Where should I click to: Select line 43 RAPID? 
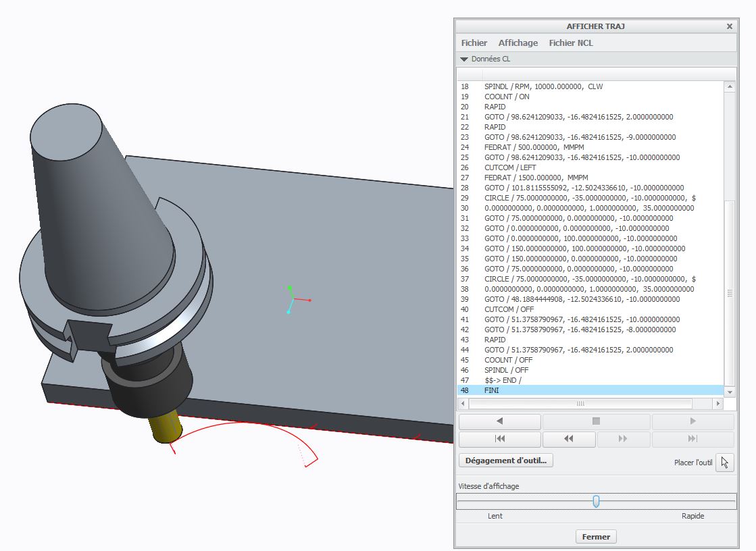[x=590, y=340]
